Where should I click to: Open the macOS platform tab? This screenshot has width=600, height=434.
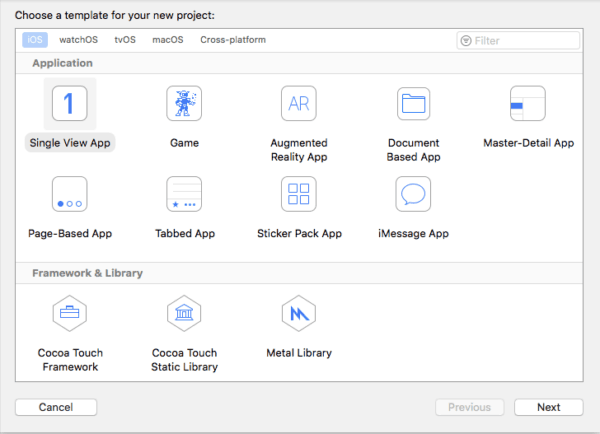(x=168, y=40)
